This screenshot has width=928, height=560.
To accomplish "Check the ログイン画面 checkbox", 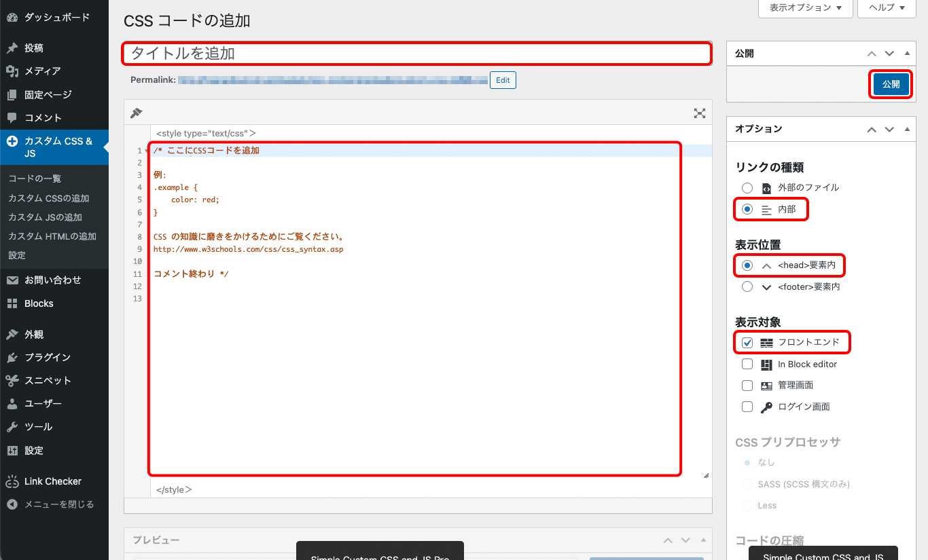I will click(x=747, y=407).
